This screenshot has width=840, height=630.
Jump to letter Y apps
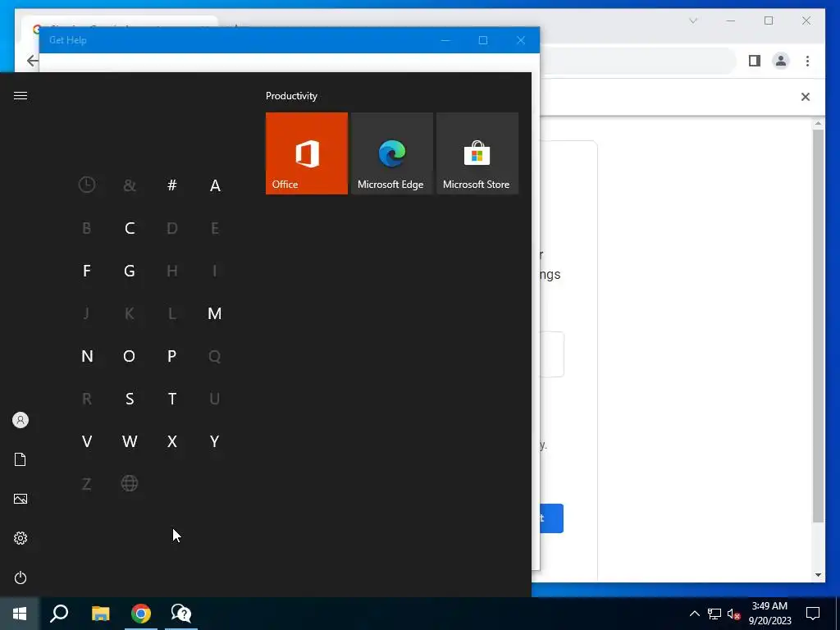[x=215, y=441]
